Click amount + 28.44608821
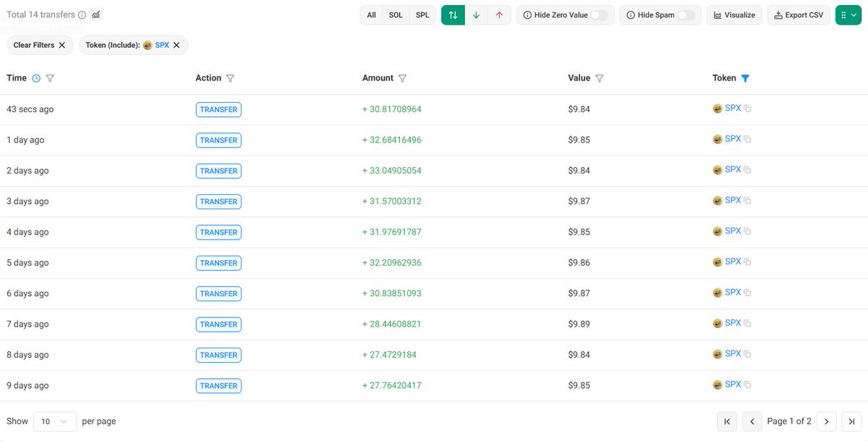This screenshot has height=441, width=868. [392, 324]
